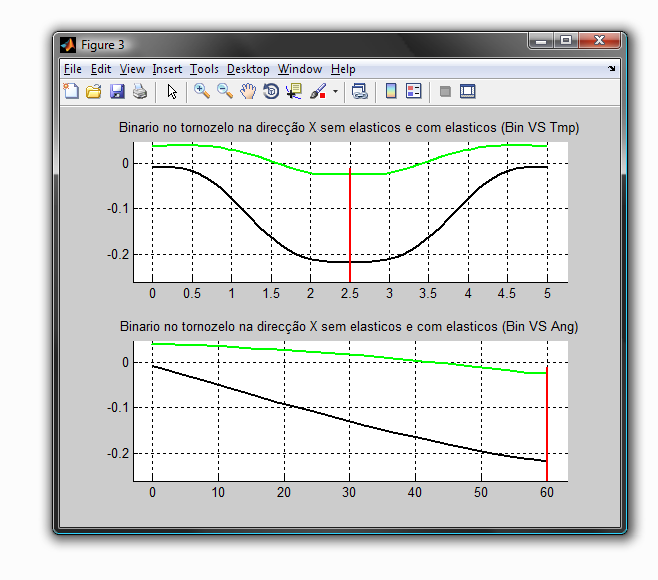Open the Insert menu

pyautogui.click(x=167, y=69)
